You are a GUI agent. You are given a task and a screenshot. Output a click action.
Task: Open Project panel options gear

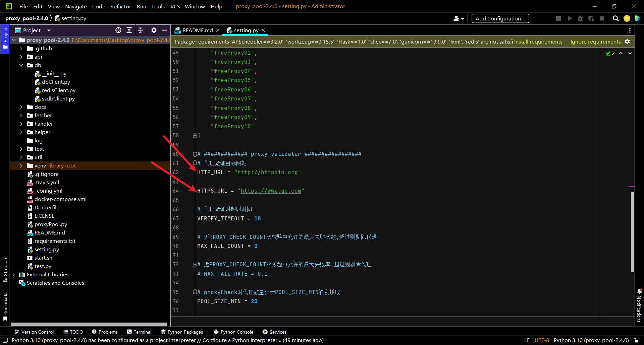(154, 30)
